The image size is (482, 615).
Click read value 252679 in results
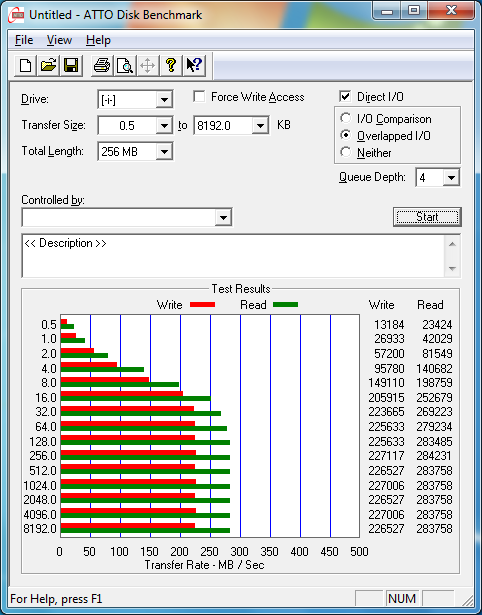click(434, 398)
